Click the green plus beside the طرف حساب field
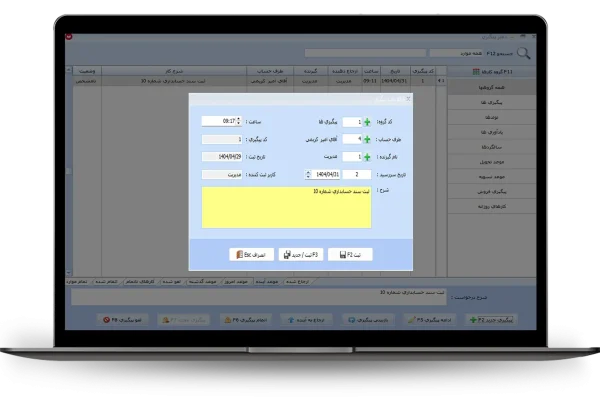 point(367,139)
